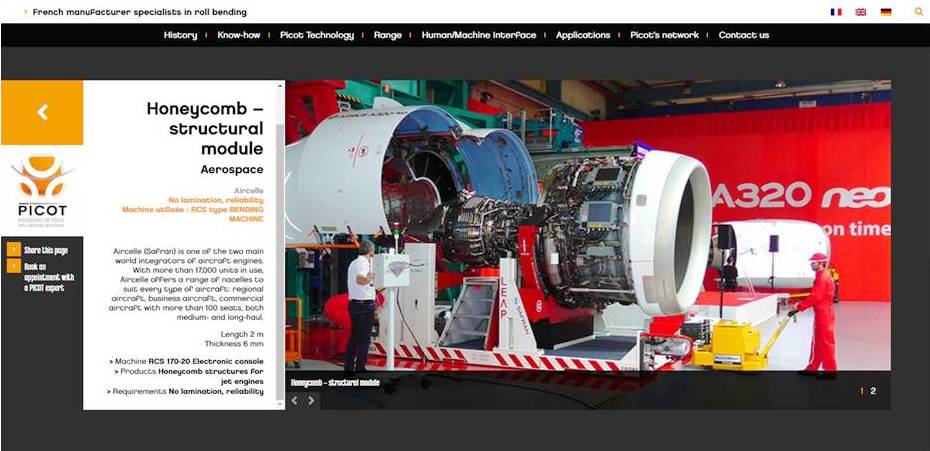Click the Book an appointment icon

coord(13,266)
